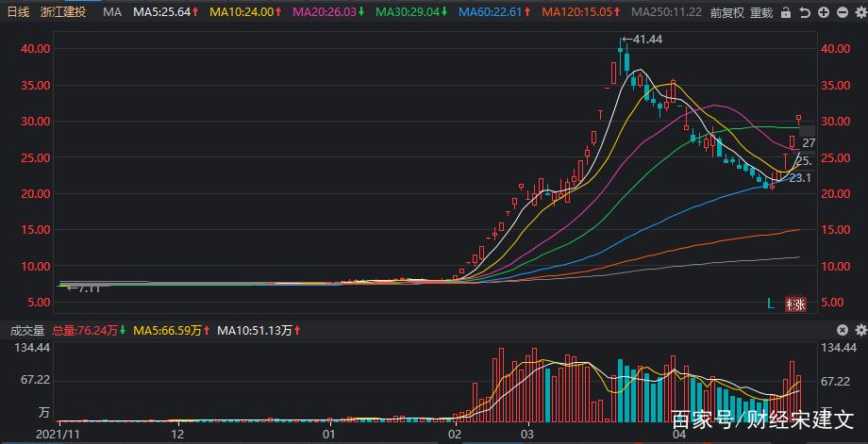The height and width of the screenshot is (444, 868).
Task: Click the 重载 reload button
Action: point(761,12)
